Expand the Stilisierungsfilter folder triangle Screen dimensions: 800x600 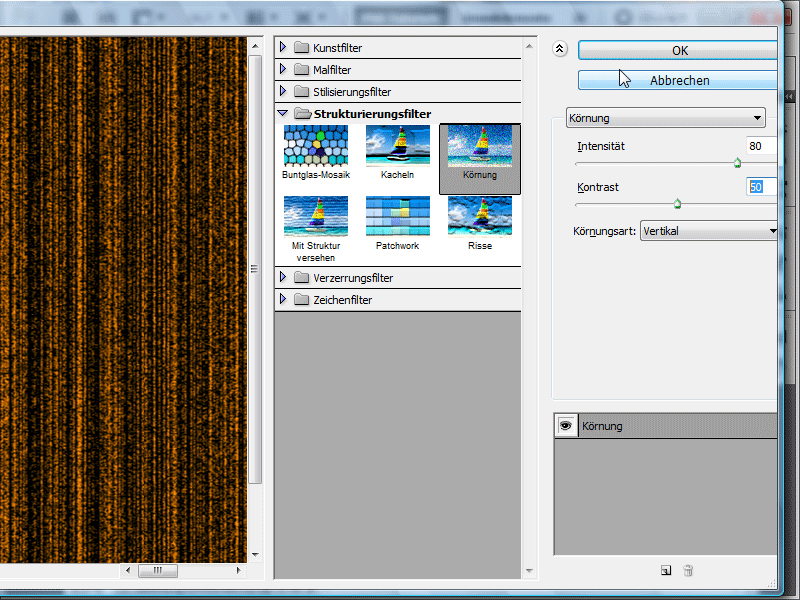[x=283, y=91]
